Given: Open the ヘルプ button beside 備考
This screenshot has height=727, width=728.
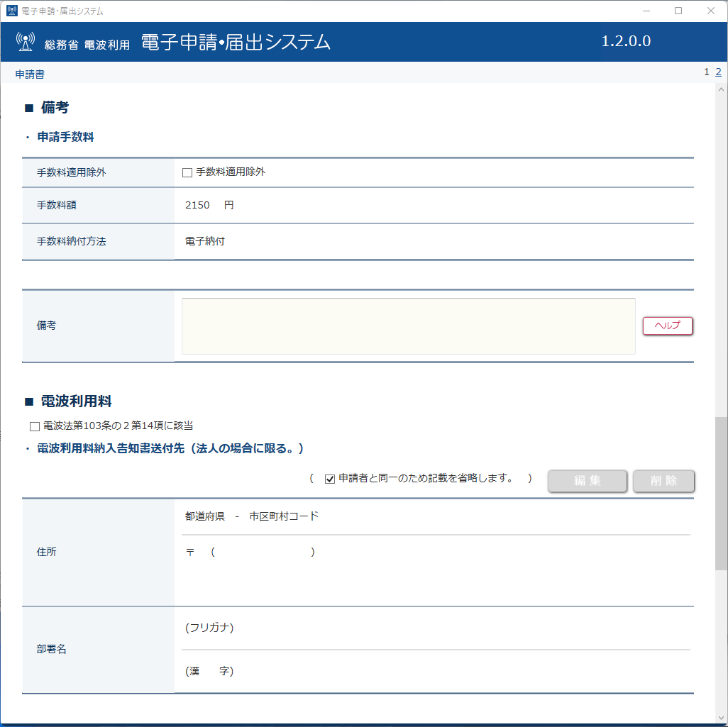Looking at the screenshot, I should (667, 326).
